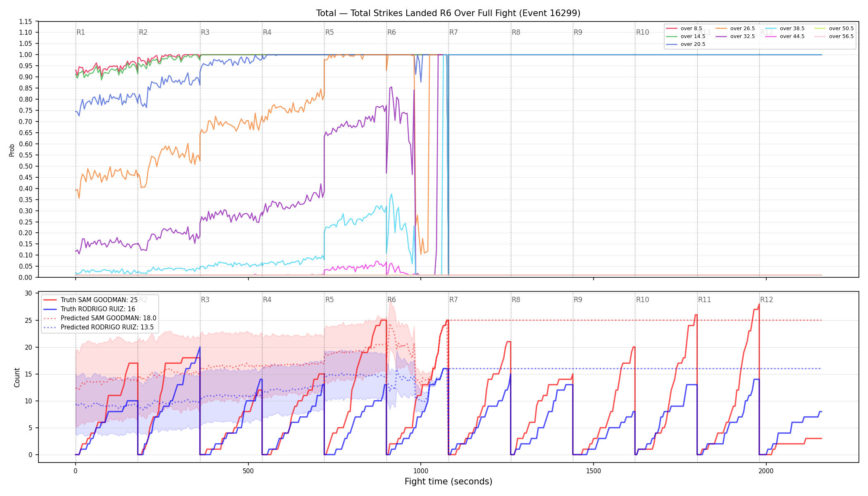Click 'Predicted RODRIGO RUIZ: 13.5' legend entry
Screen dimensions: 868x496
pyautogui.click(x=98, y=327)
